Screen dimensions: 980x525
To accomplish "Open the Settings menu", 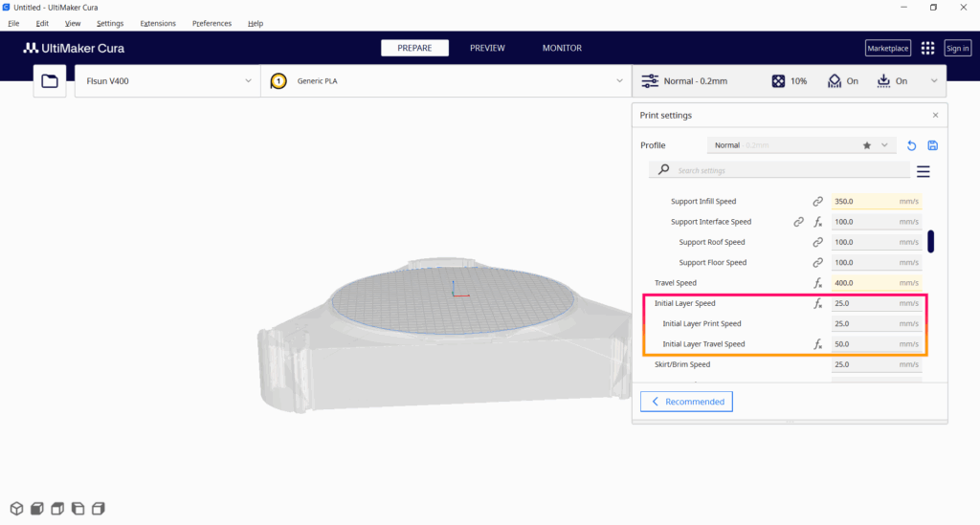I will coord(110,23).
